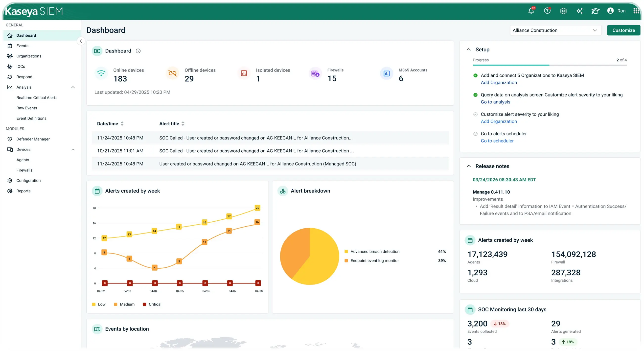
Task: Click Go to scheduler link
Action: coord(497,141)
